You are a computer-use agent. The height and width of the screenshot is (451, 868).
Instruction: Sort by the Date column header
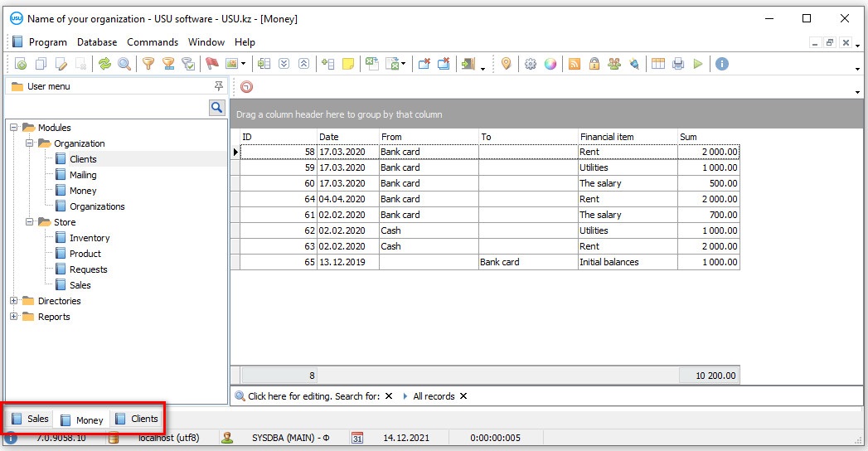coord(348,137)
